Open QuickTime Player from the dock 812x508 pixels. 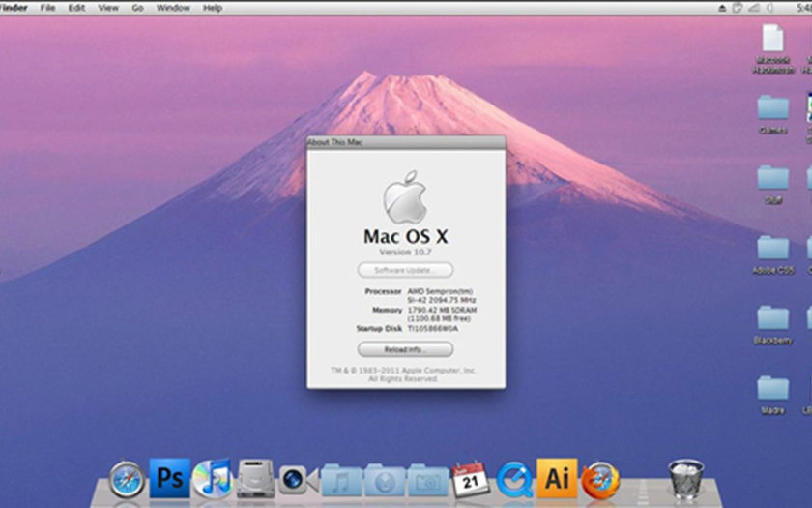[514, 479]
